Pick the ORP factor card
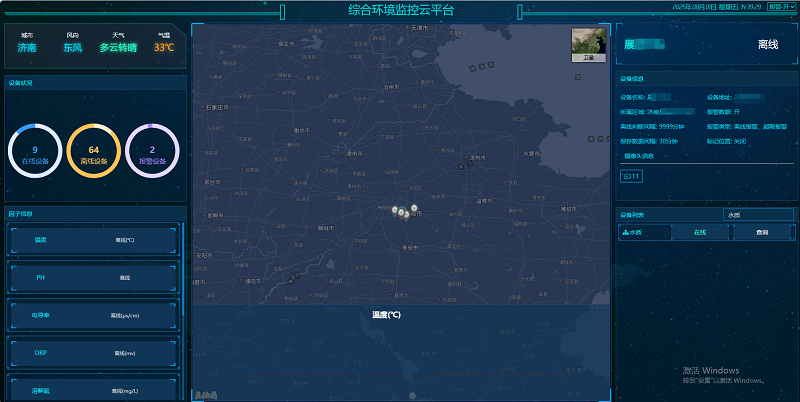Image resolution: width=800 pixels, height=402 pixels. click(93, 353)
